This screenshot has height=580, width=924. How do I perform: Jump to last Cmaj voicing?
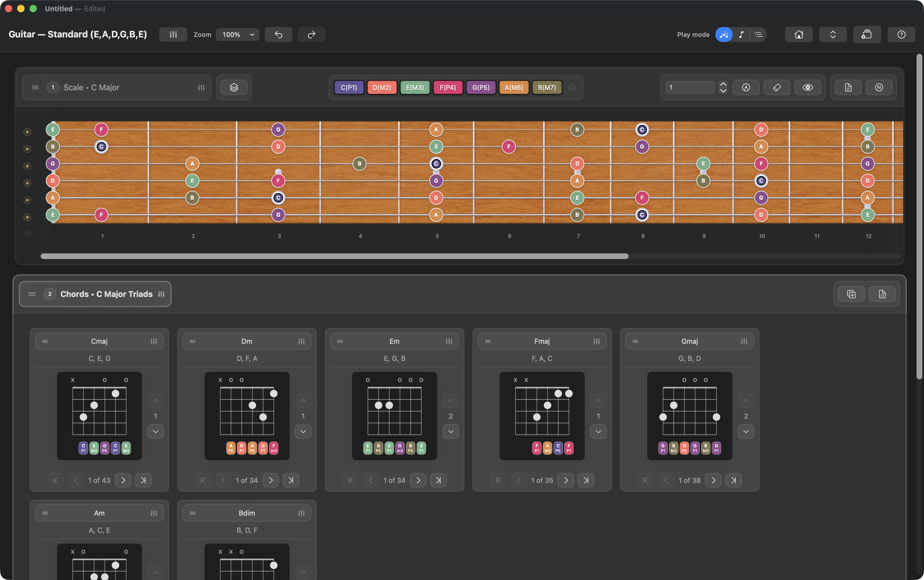point(143,480)
